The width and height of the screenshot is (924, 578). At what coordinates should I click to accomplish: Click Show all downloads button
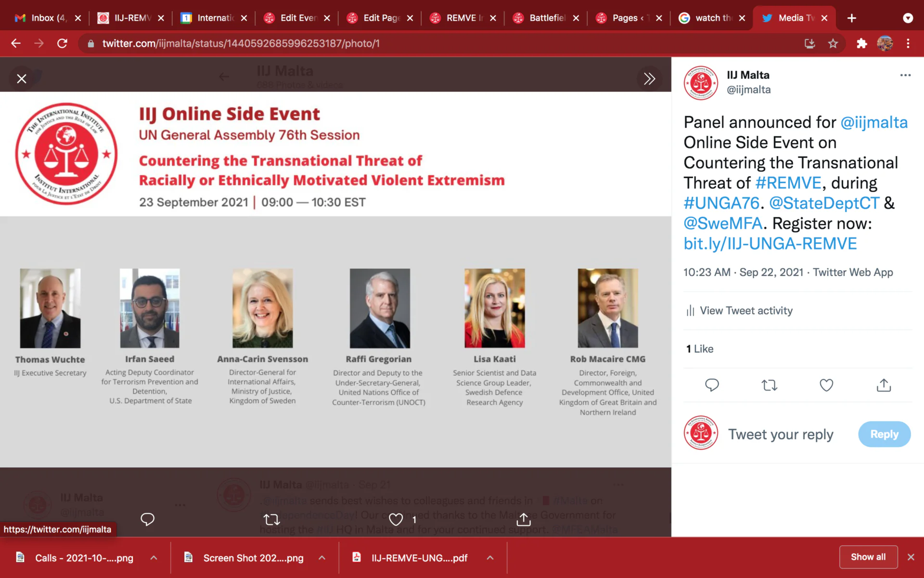[x=868, y=557]
